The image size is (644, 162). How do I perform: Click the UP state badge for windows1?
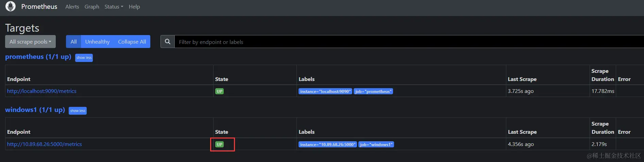coord(220,144)
